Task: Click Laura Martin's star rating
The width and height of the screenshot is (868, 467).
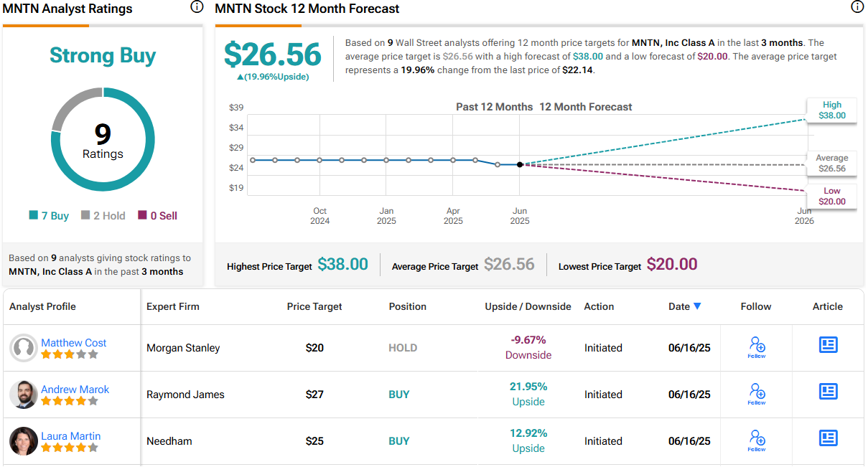Action: point(70,448)
